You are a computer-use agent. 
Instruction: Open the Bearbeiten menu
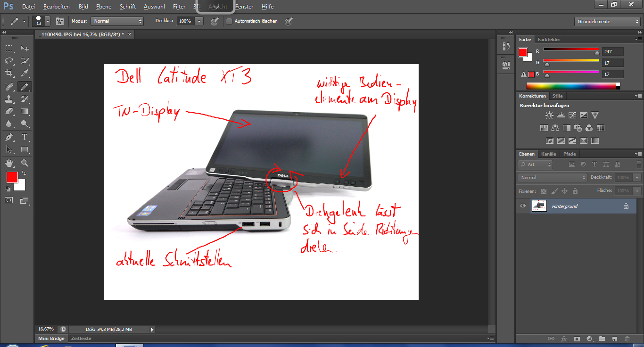[57, 7]
